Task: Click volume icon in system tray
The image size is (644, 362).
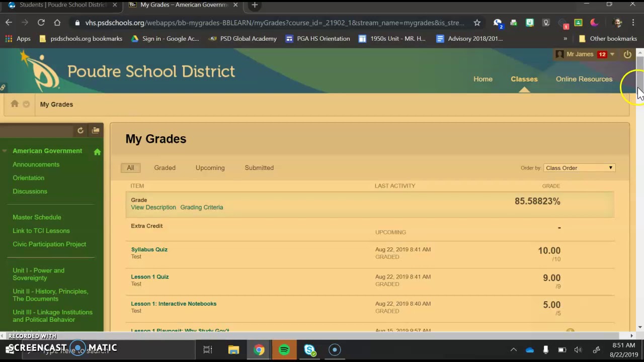Action: pyautogui.click(x=578, y=350)
